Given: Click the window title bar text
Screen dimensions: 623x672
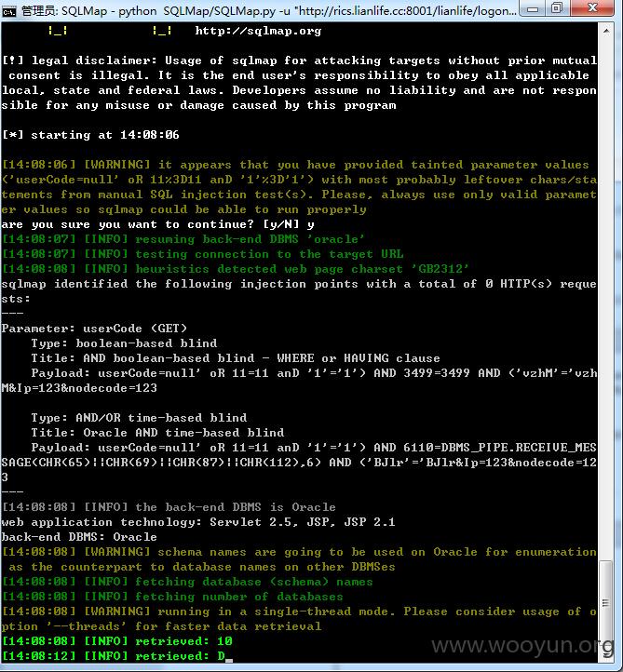Looking at the screenshot, I should pos(269,11).
